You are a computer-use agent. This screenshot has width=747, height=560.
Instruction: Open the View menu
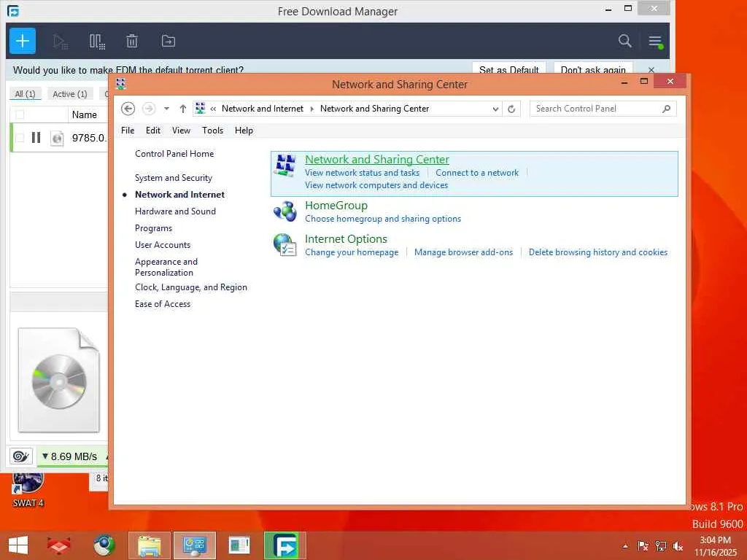[x=181, y=131]
